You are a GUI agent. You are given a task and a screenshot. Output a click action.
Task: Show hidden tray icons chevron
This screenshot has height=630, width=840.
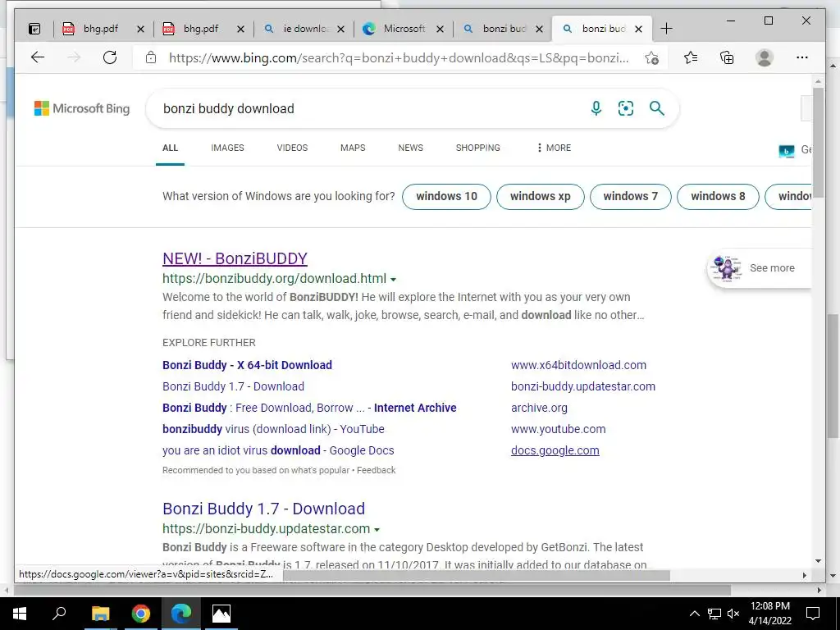[x=694, y=614]
